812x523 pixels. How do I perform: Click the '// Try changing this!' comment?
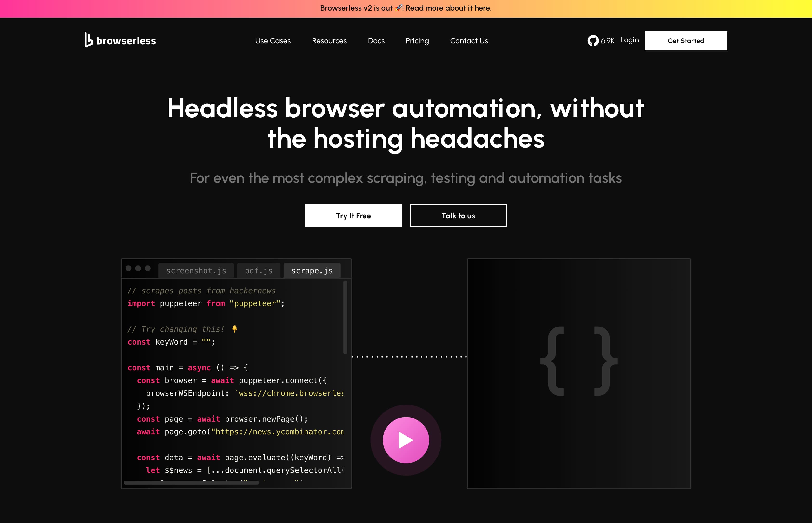click(182, 329)
